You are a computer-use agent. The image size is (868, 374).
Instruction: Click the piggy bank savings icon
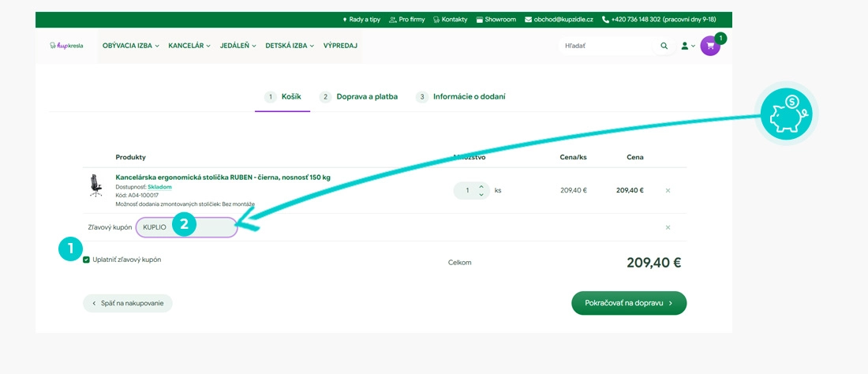785,114
